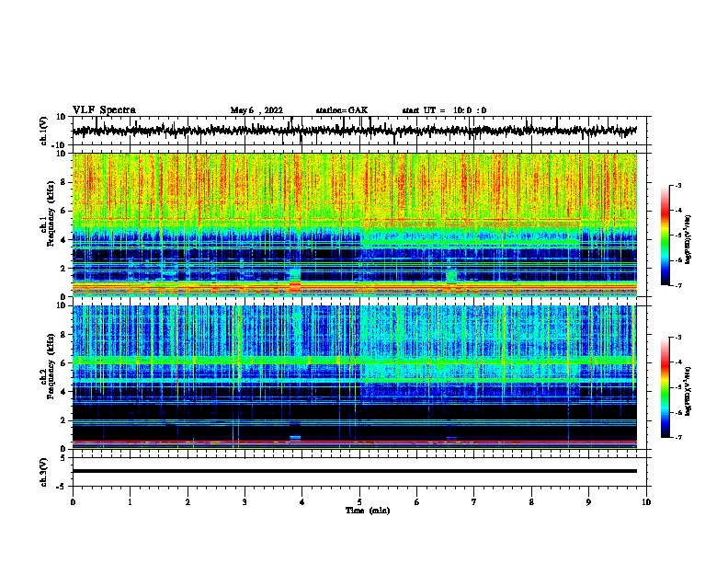Click the ch.3 flat black trace line

point(354,471)
